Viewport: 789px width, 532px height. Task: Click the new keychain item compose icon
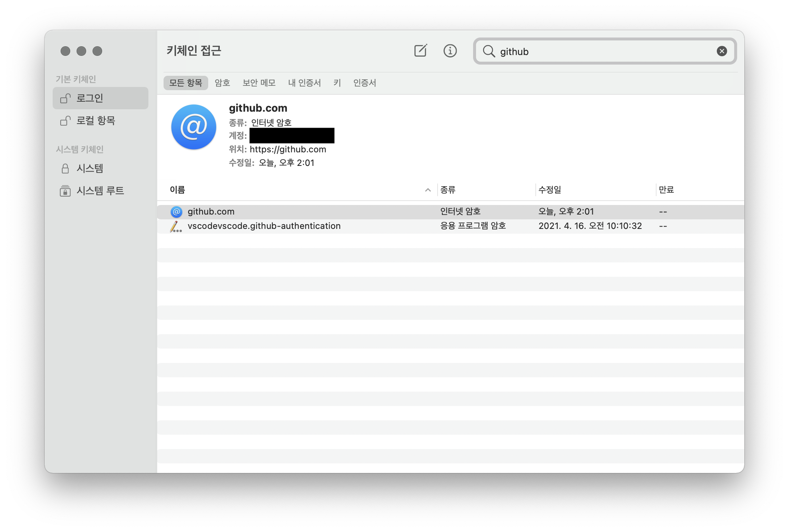coord(420,51)
